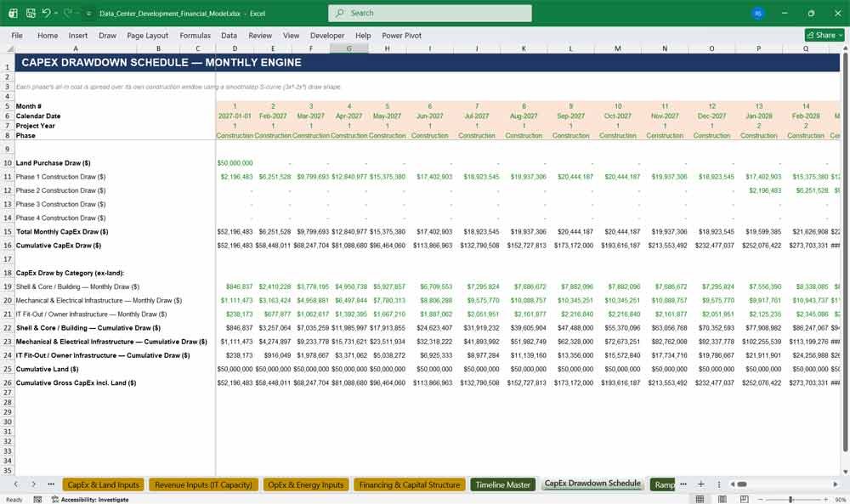Go to next sheet with right arrow
This screenshot has height=504, width=850.
(x=34, y=484)
